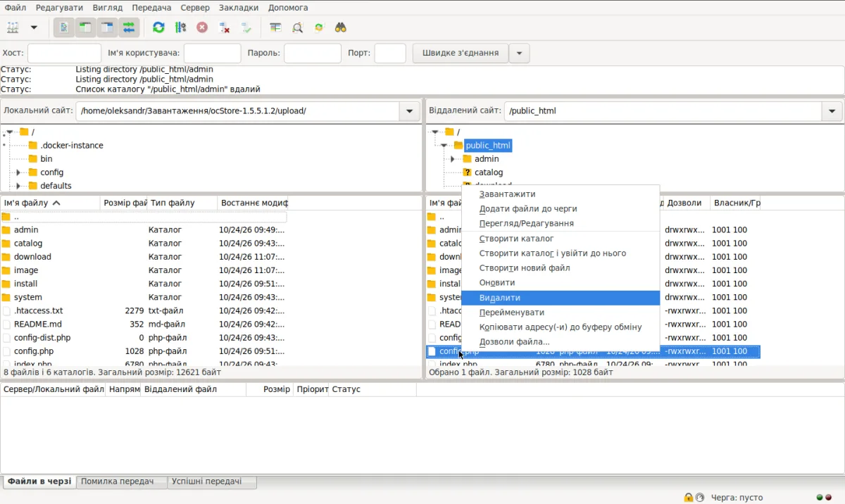The image size is (845, 504).
Task: Open the Файл menu
Action: tap(15, 7)
